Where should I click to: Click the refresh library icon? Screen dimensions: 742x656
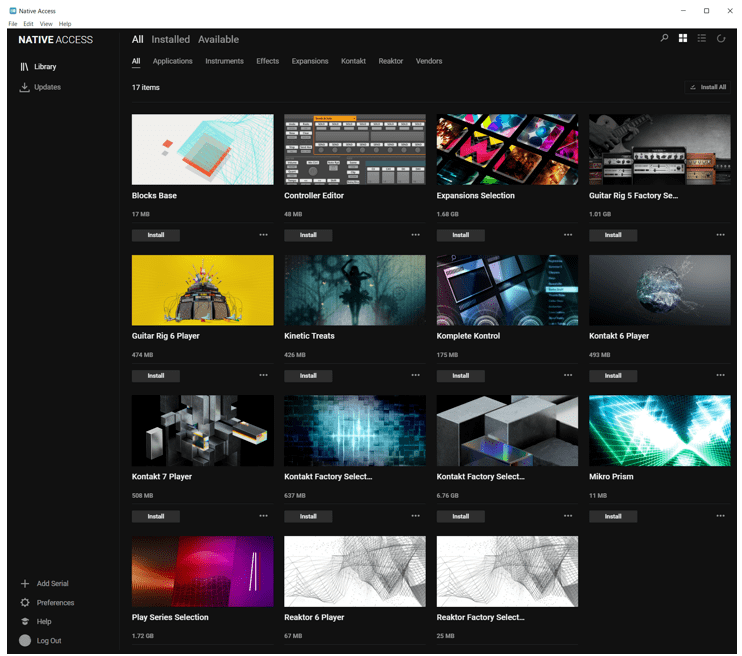tap(721, 38)
